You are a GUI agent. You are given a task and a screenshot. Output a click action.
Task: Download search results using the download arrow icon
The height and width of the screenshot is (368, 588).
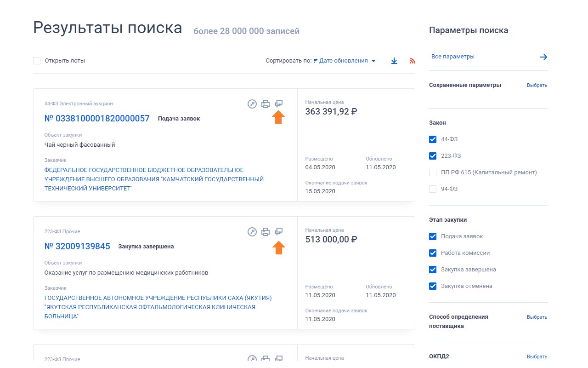point(394,61)
